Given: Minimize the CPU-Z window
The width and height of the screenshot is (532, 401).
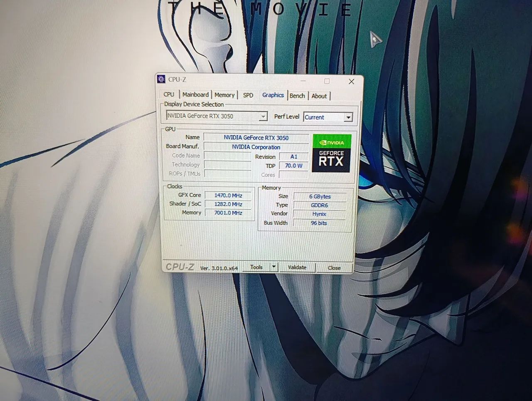Looking at the screenshot, I should tap(303, 81).
